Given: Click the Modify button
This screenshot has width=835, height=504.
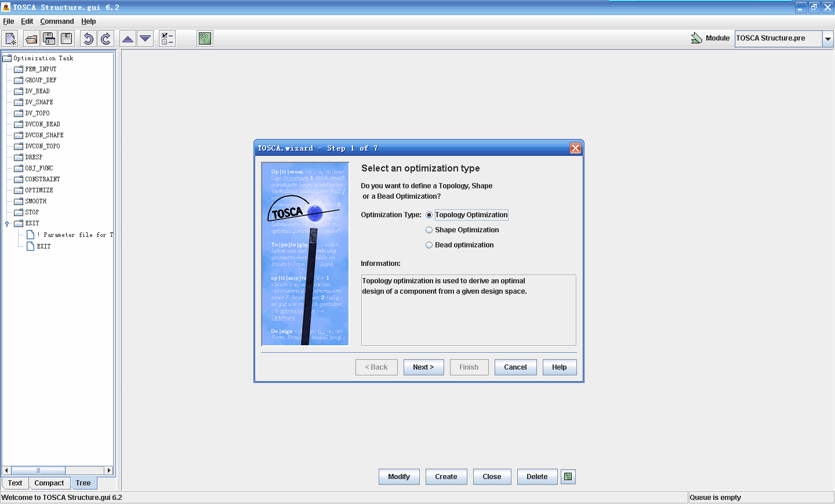Looking at the screenshot, I should click(399, 477).
